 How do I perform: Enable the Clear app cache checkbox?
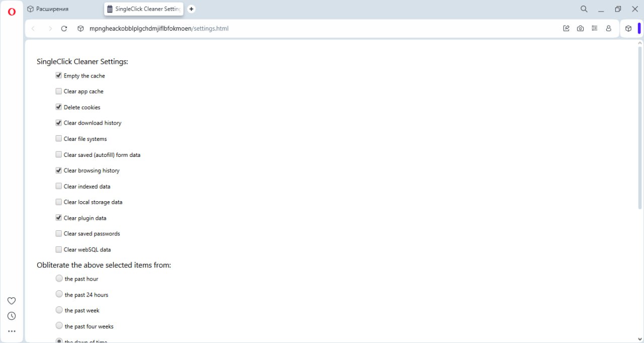pos(59,91)
